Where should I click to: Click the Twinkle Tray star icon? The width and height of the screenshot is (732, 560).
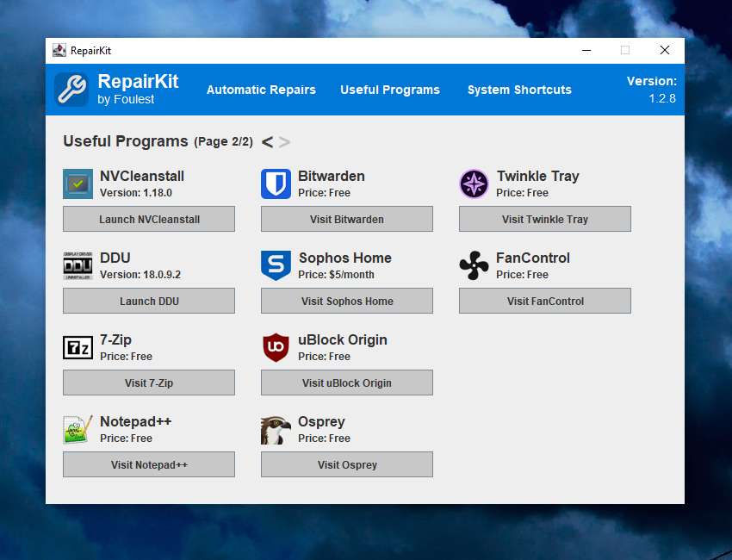click(474, 184)
